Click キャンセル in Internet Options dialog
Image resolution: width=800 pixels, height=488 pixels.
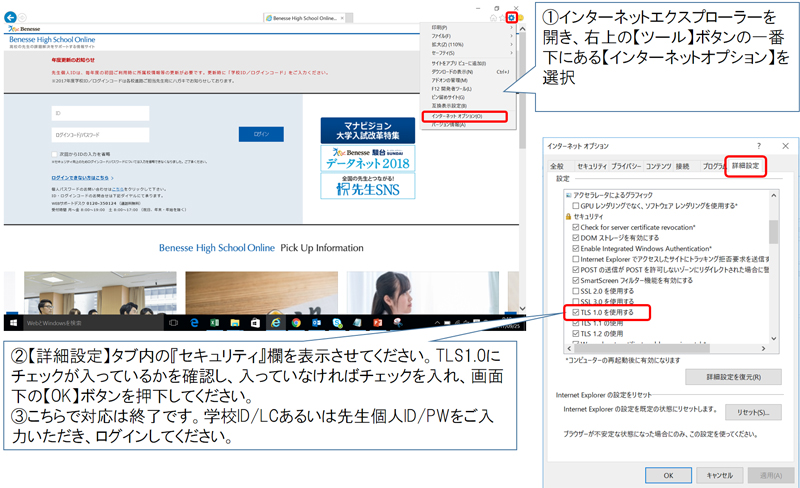(719, 475)
